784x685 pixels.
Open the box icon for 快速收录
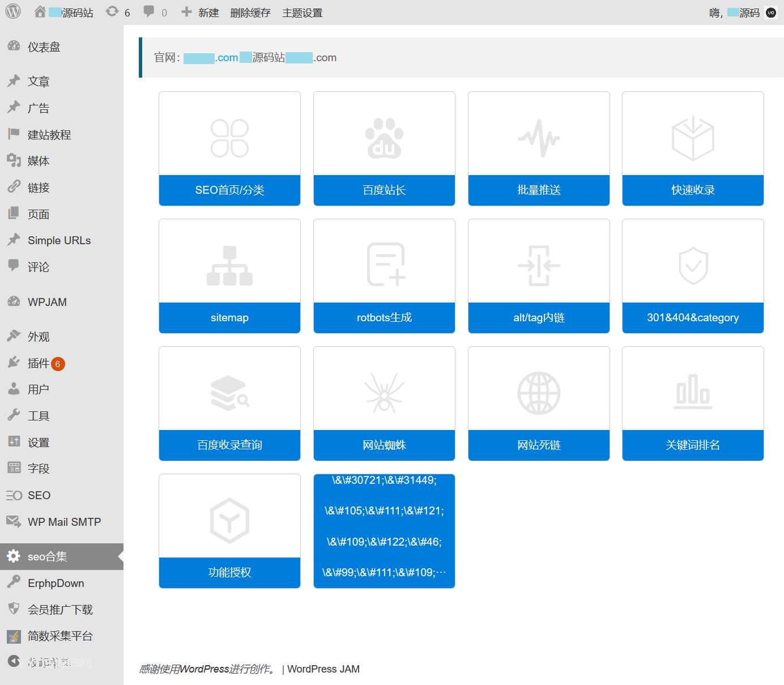coord(693,138)
